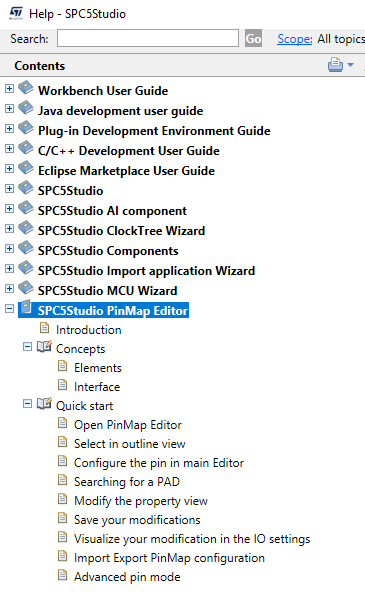Collapse the Quick start section

[x=27, y=404]
